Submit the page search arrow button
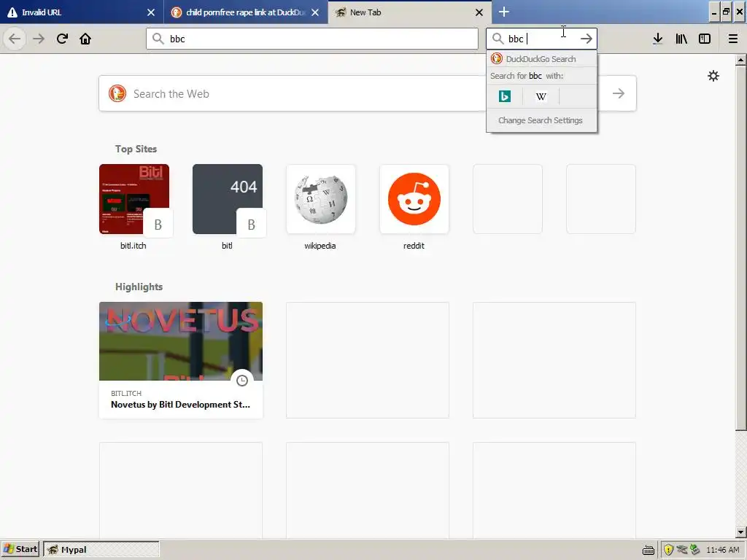747x560 pixels. pos(619,93)
